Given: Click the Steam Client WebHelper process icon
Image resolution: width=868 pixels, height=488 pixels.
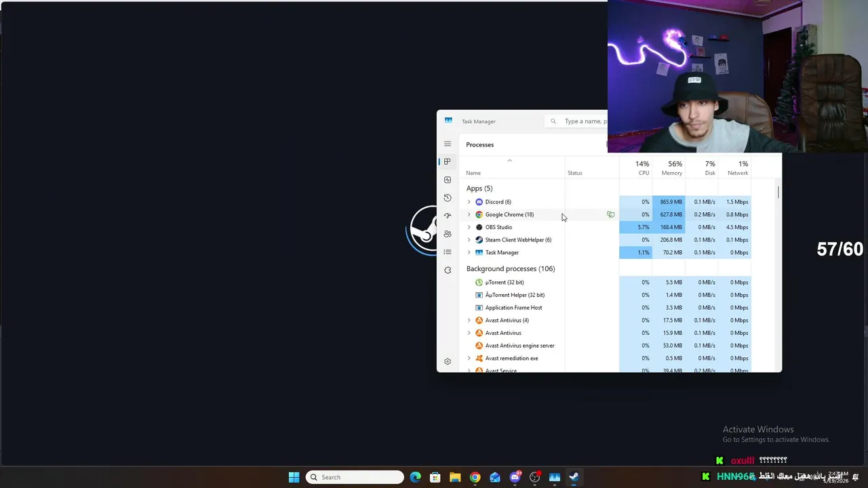Looking at the screenshot, I should (479, 240).
